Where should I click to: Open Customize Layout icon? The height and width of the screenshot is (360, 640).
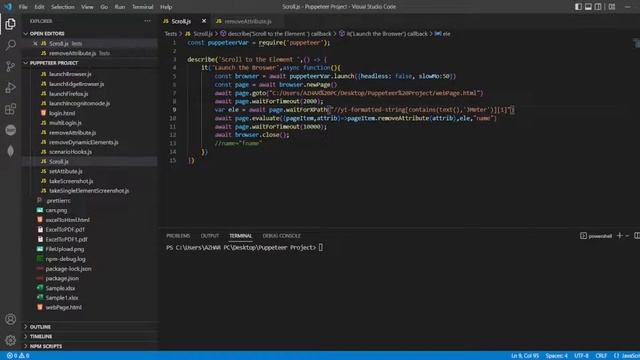tap(612, 7)
